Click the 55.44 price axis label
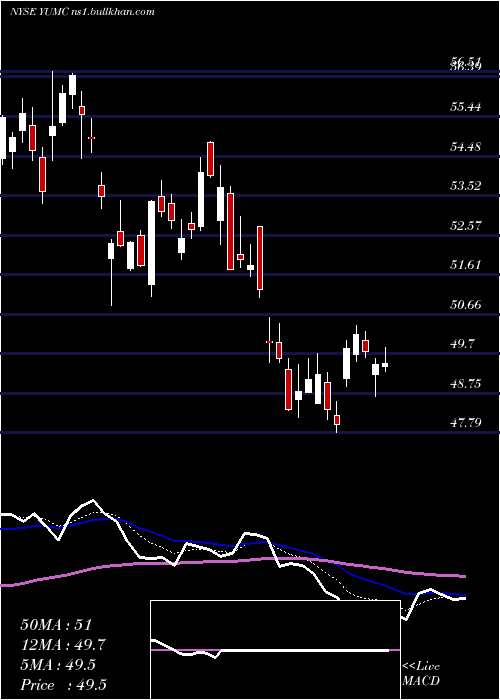 [x=466, y=107]
